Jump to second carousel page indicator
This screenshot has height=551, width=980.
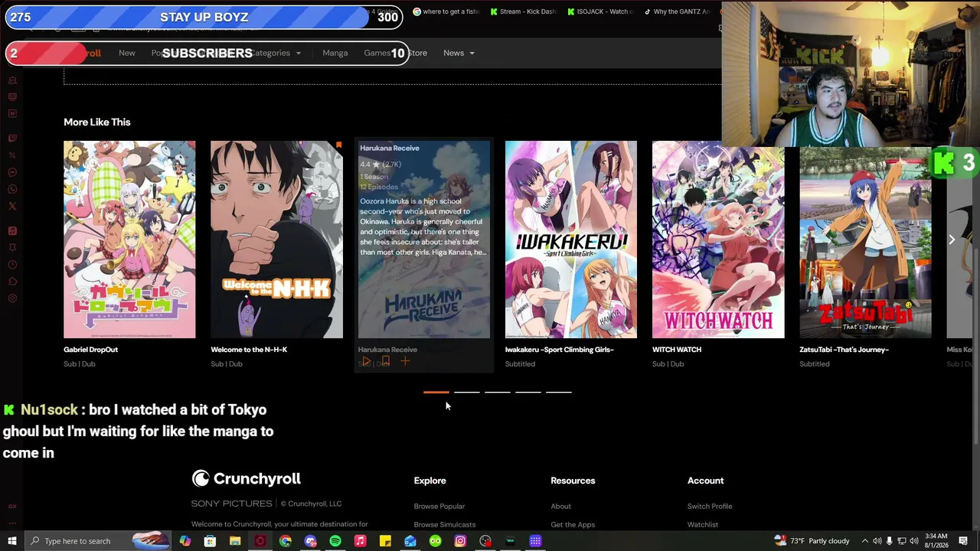tap(467, 392)
